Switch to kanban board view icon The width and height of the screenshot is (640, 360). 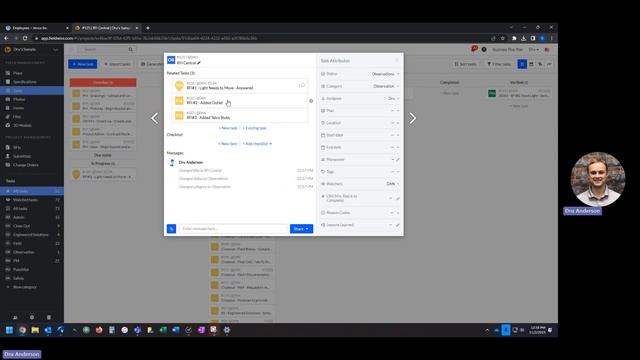coord(522,64)
